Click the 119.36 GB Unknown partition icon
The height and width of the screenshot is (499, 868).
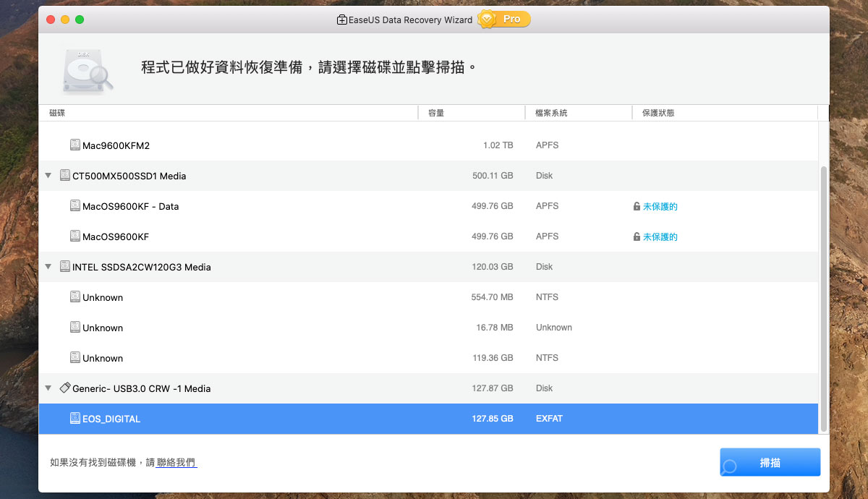75,358
